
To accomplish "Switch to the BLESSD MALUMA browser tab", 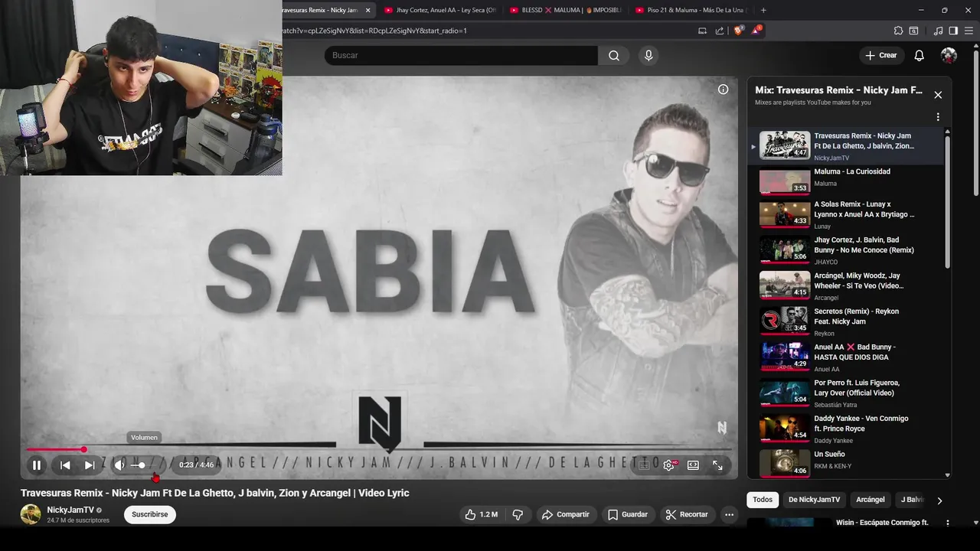I will [x=566, y=10].
